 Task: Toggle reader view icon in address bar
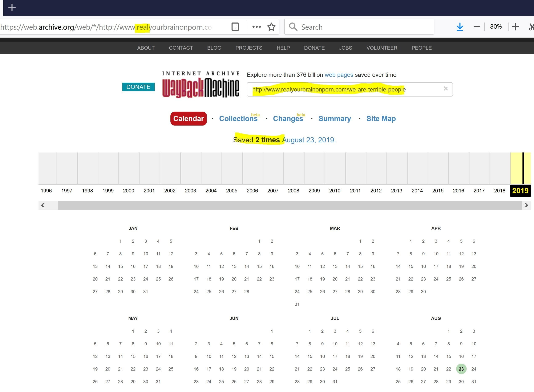tap(235, 27)
